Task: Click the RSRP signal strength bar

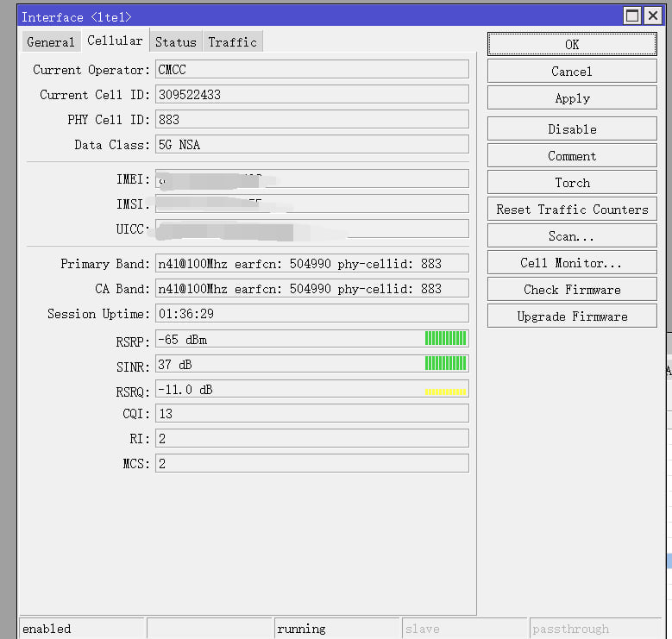Action: (445, 339)
